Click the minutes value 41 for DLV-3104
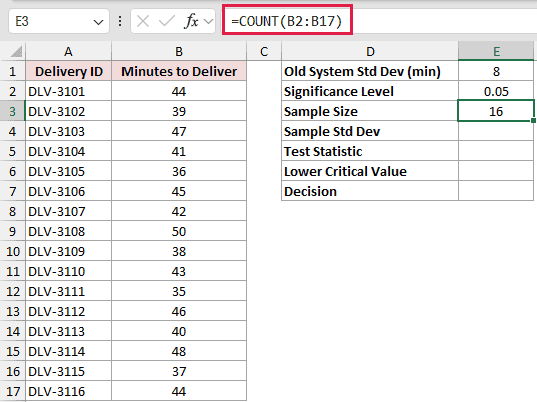The height and width of the screenshot is (402, 537). click(179, 151)
